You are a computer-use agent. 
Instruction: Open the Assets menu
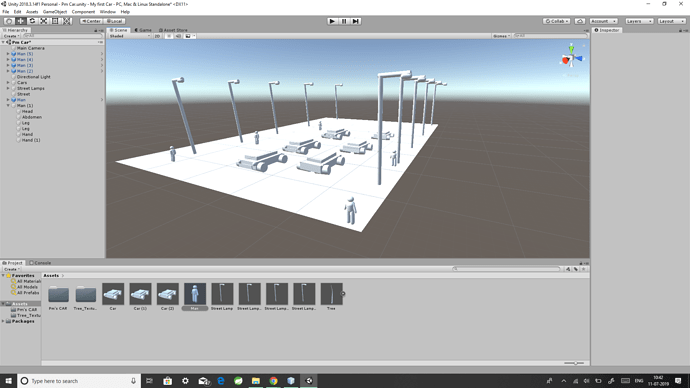(32, 12)
